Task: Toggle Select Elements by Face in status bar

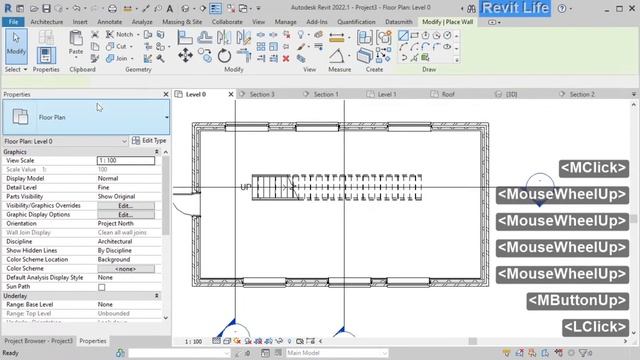Action: (x=545, y=353)
